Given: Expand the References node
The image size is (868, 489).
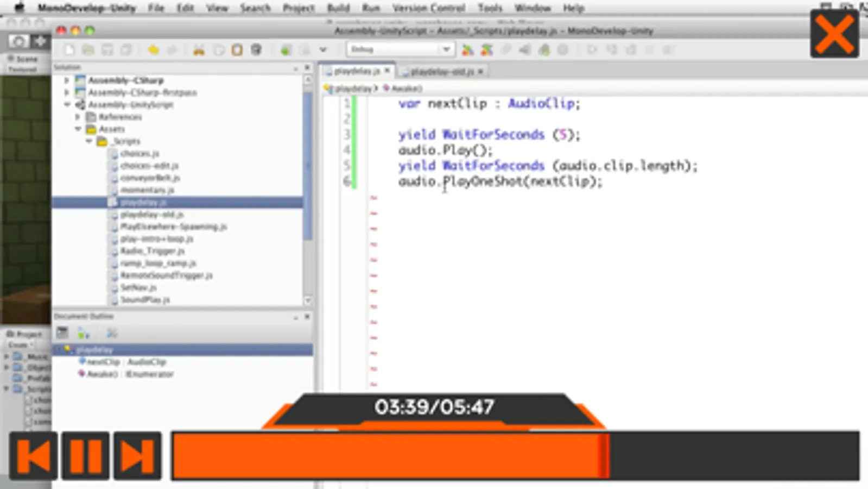Looking at the screenshot, I should (x=78, y=117).
